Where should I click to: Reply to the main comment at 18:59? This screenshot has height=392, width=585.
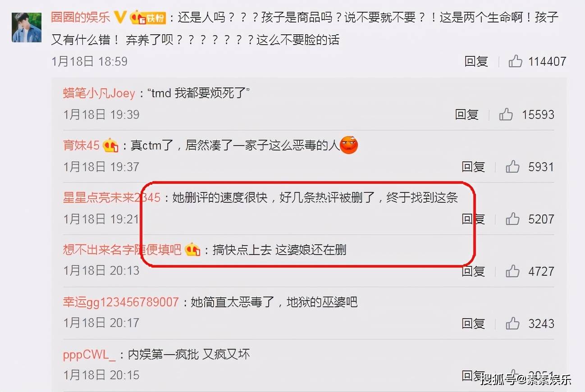tap(476, 61)
